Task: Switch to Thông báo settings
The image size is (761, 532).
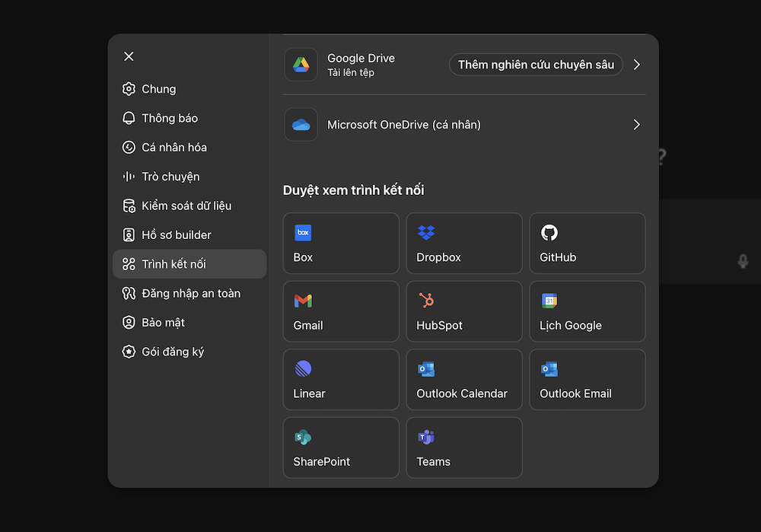Action: pyautogui.click(x=169, y=118)
